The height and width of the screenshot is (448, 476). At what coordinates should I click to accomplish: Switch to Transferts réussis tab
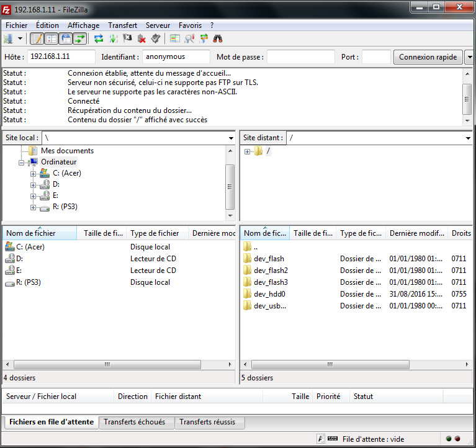210,422
